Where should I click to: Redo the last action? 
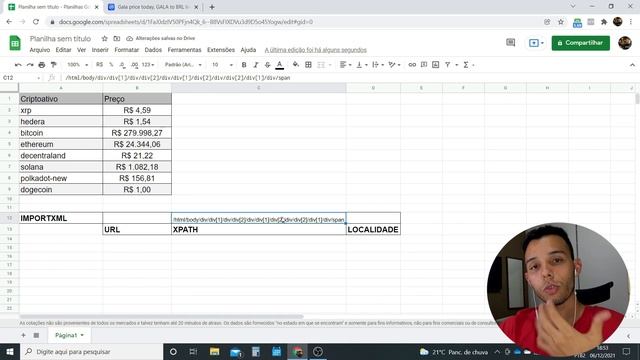[x=30, y=65]
